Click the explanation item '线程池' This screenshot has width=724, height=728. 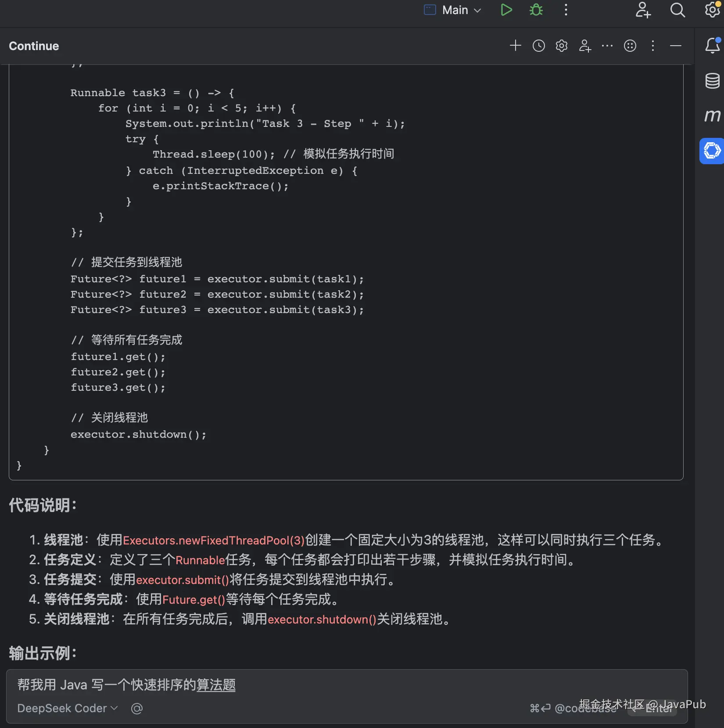click(x=63, y=540)
